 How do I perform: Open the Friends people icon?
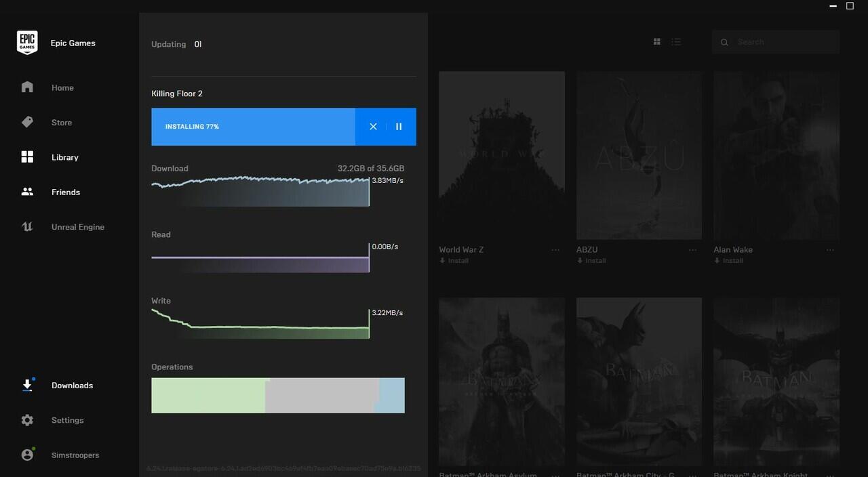click(x=27, y=192)
